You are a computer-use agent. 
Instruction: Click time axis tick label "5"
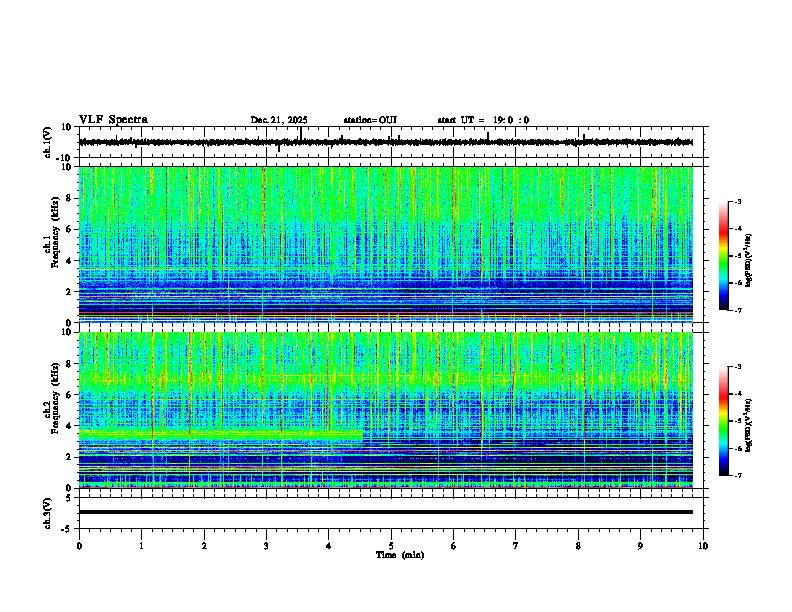click(391, 545)
